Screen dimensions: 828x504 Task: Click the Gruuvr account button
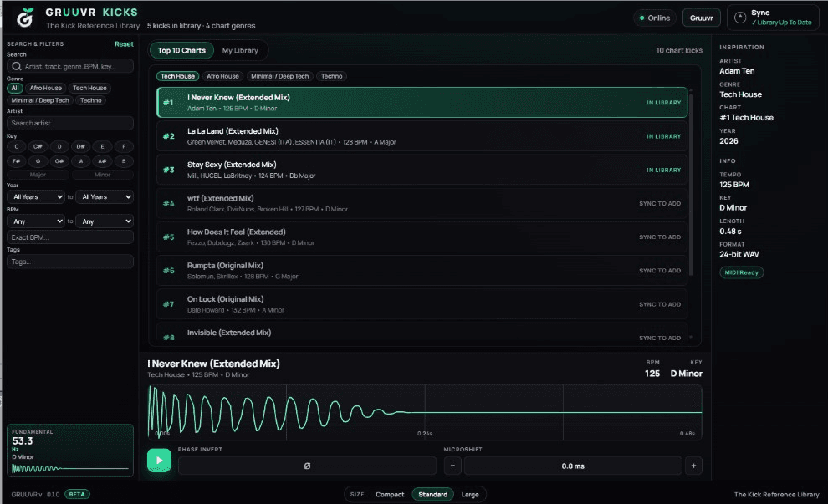click(701, 18)
